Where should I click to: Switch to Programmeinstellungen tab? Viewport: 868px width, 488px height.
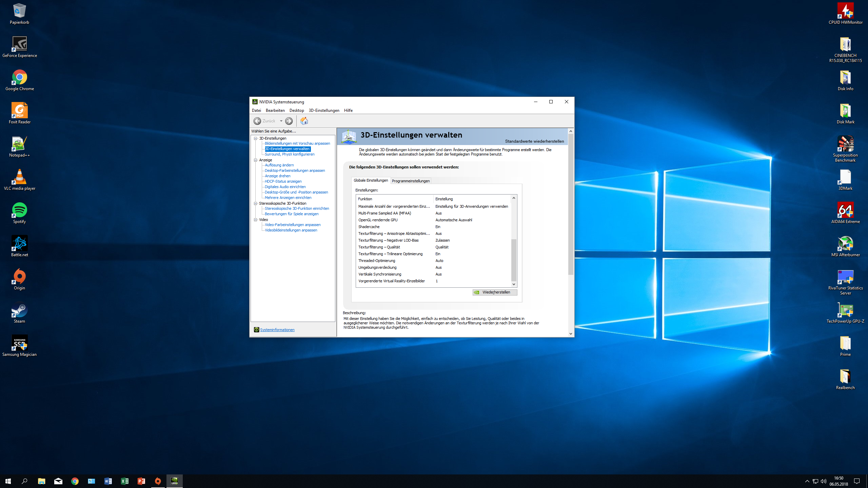coord(411,181)
